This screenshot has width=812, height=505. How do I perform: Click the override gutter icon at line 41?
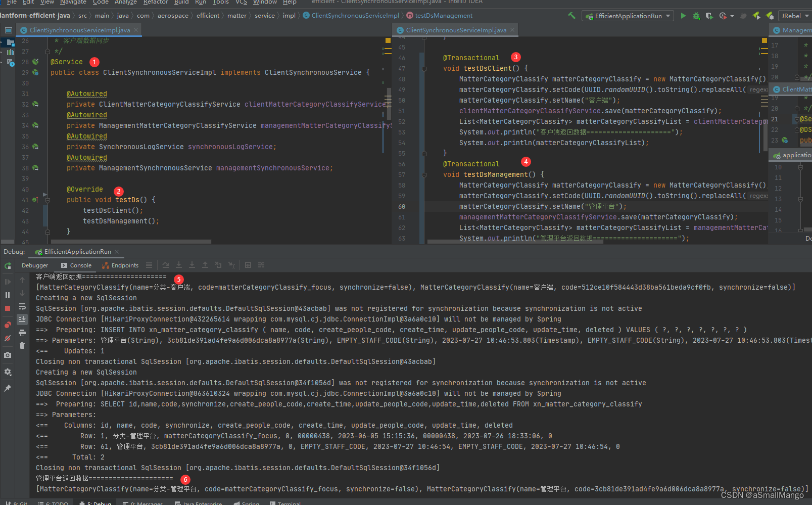(35, 200)
